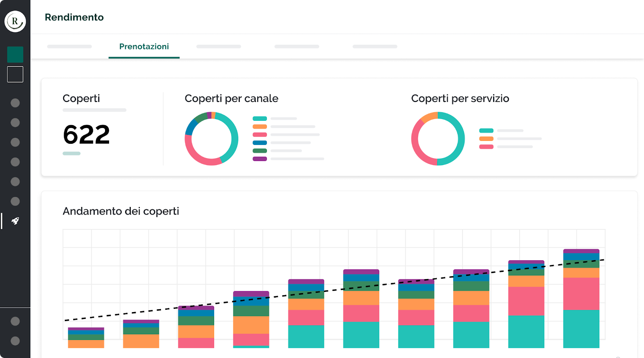Image resolution: width=644 pixels, height=358 pixels.
Task: Open placeholder tab immediately right of Prenotazioni
Action: coord(219,47)
